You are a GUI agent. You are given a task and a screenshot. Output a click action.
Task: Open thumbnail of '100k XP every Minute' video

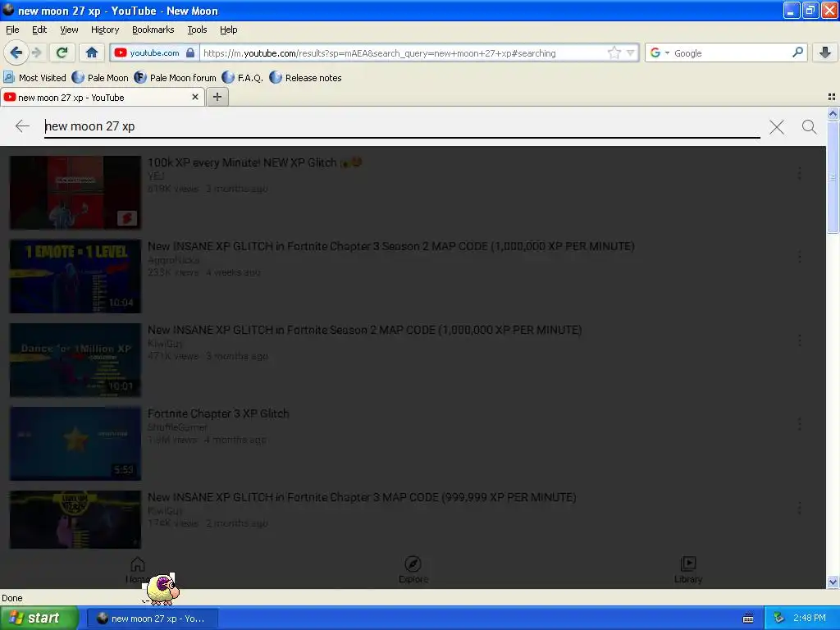coord(75,192)
